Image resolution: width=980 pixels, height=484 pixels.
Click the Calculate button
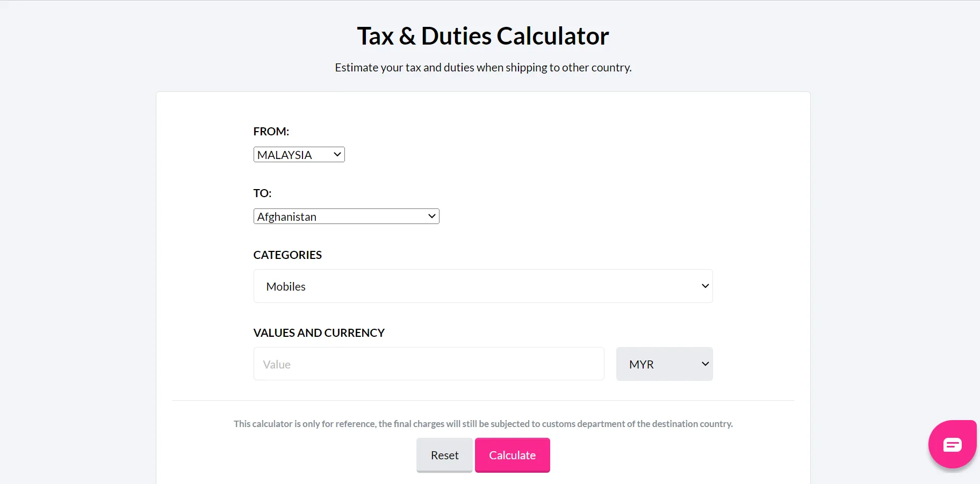click(x=512, y=455)
